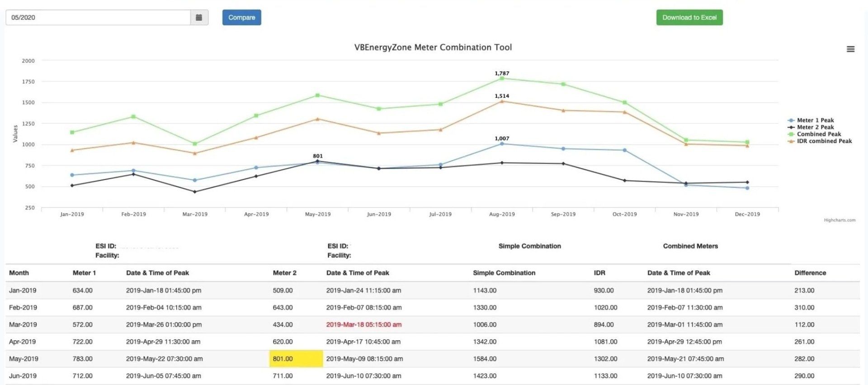Viewport: 868px width, 385px height.
Task: Select the 1,787 Combined Peak point for Aug-2019
Action: click(x=502, y=78)
